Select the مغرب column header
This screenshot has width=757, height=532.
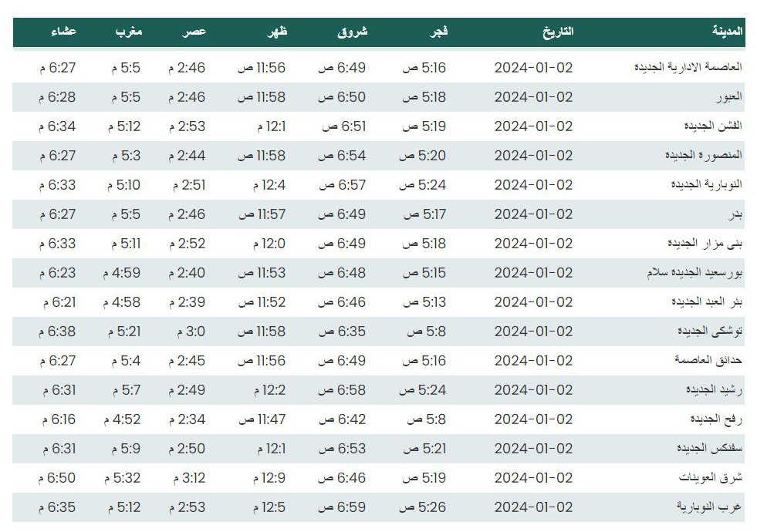tap(129, 32)
